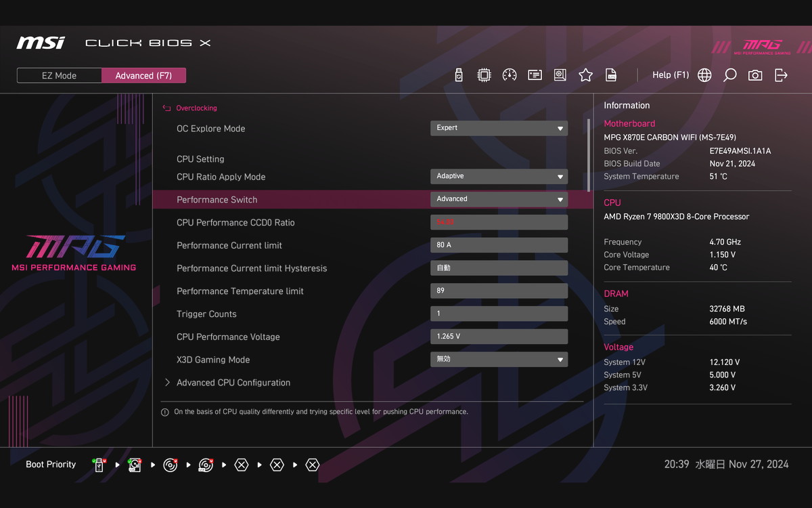812x508 pixels.
Task: Click the back arrow beside Overclocking
Action: point(166,108)
